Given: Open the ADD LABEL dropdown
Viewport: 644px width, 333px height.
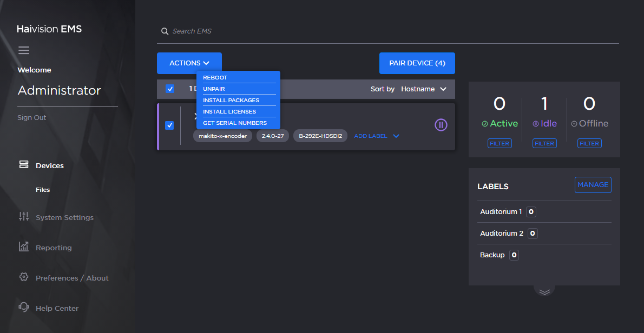Looking at the screenshot, I should [376, 136].
